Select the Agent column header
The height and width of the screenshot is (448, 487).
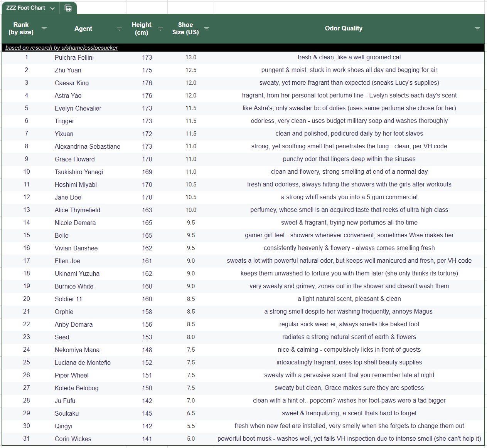click(83, 29)
